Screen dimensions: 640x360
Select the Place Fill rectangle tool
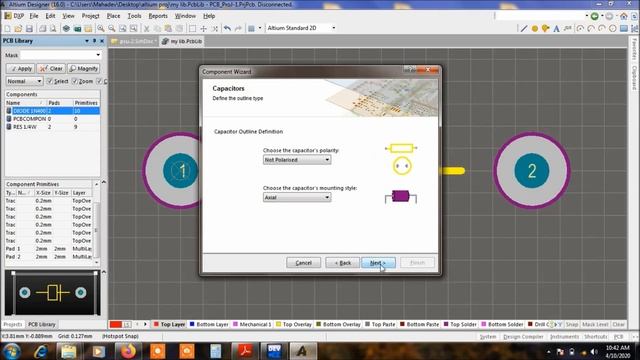click(624, 29)
